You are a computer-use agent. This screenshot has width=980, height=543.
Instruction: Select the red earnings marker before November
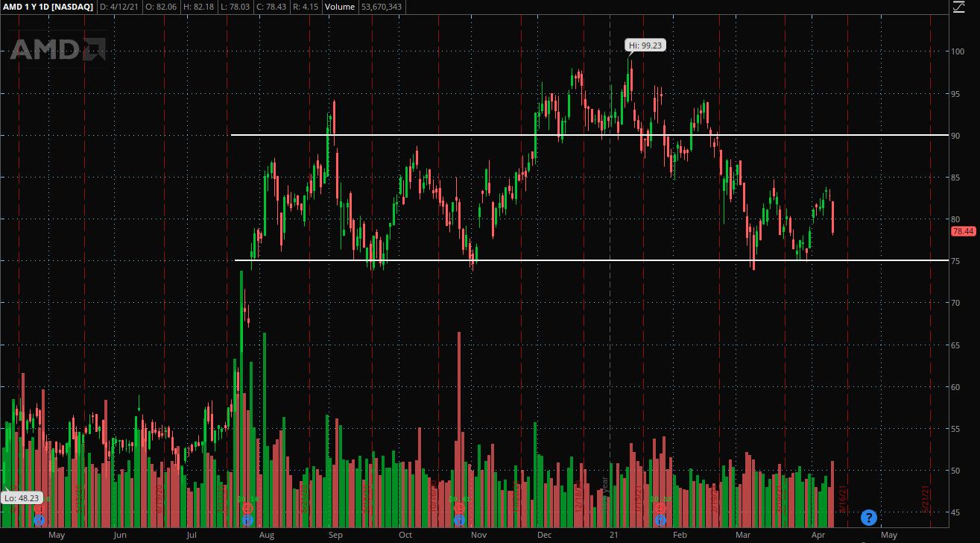tap(459, 508)
